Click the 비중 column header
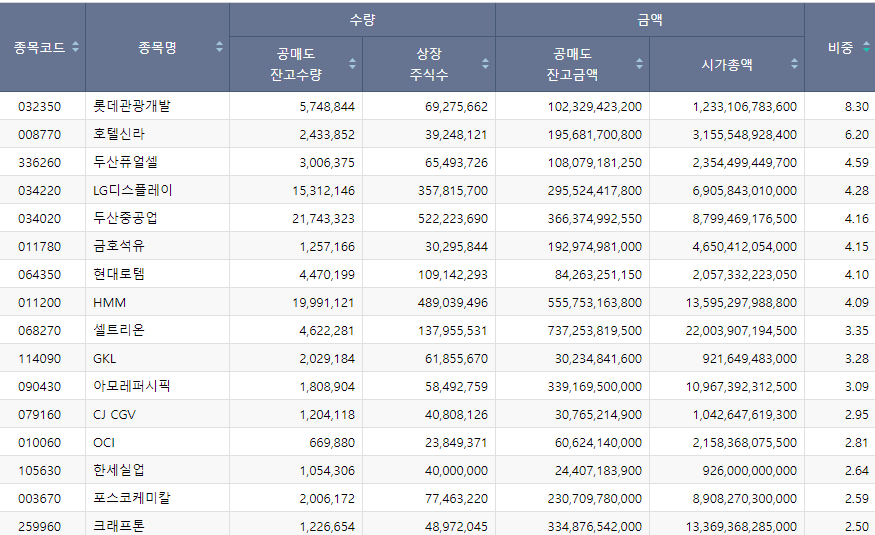The width and height of the screenshot is (875, 535). click(840, 48)
